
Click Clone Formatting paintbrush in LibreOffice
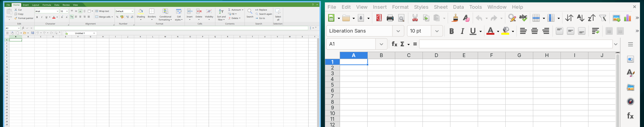455,18
